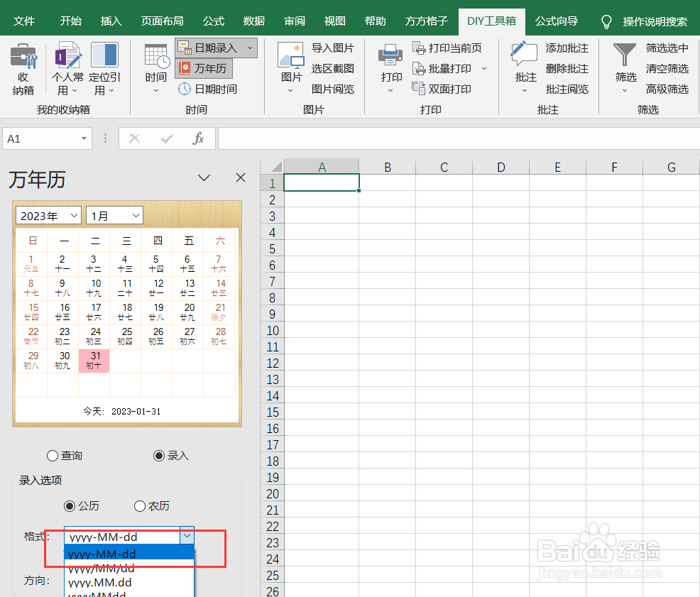Viewport: 700px width, 597px height.
Task: Choose yyyy-MM-dd in the format list
Action: [129, 554]
